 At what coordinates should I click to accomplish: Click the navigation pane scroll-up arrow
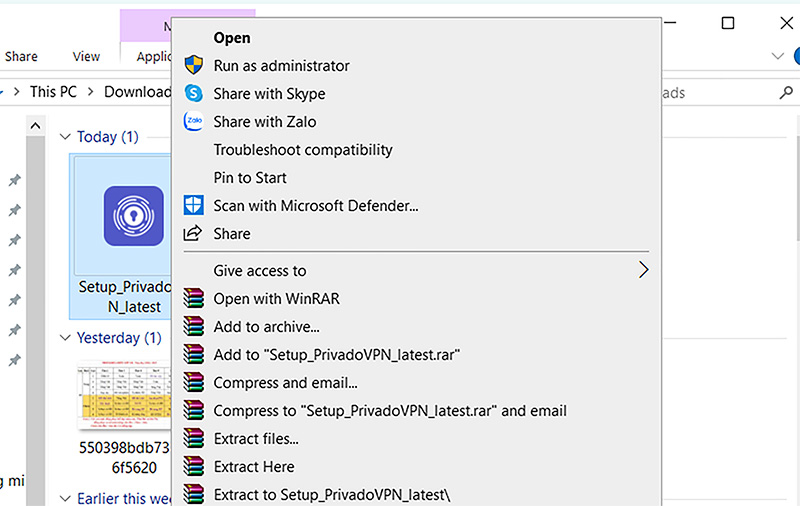pos(35,125)
